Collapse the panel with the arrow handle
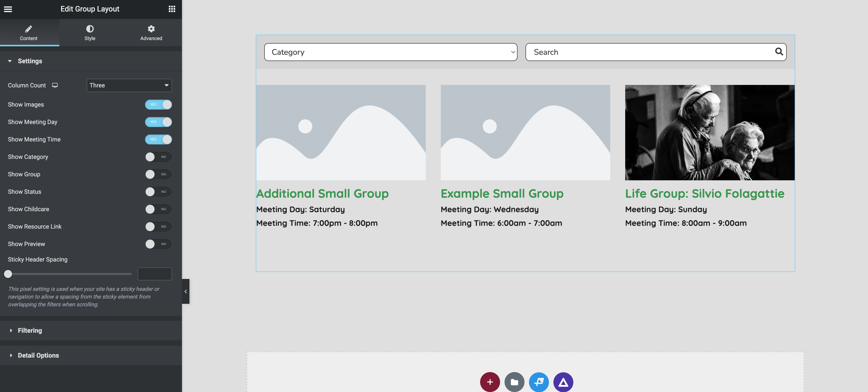Viewport: 868px width, 392px height. click(186, 291)
